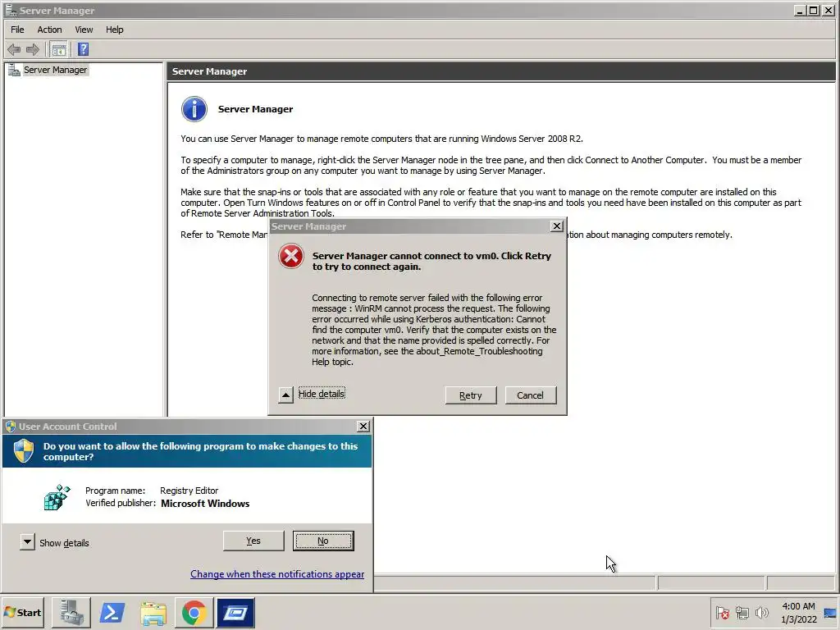Click the blue Help toolbar icon

[83, 49]
